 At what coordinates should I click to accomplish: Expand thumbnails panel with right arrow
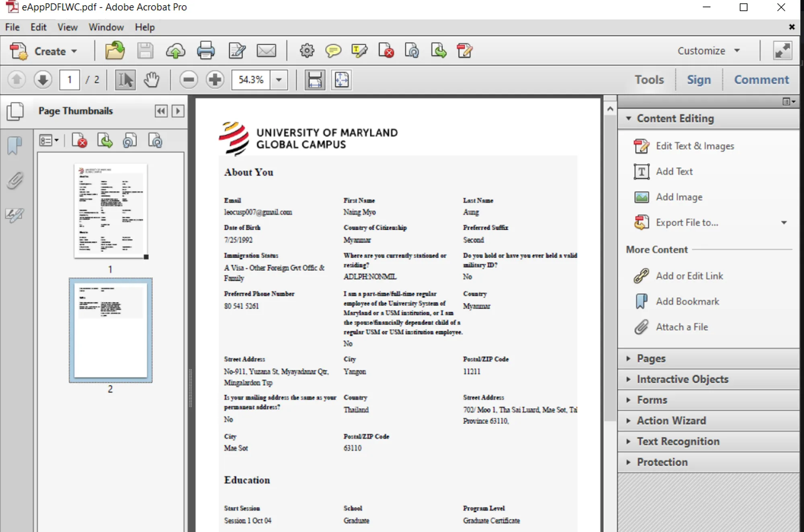pos(178,111)
